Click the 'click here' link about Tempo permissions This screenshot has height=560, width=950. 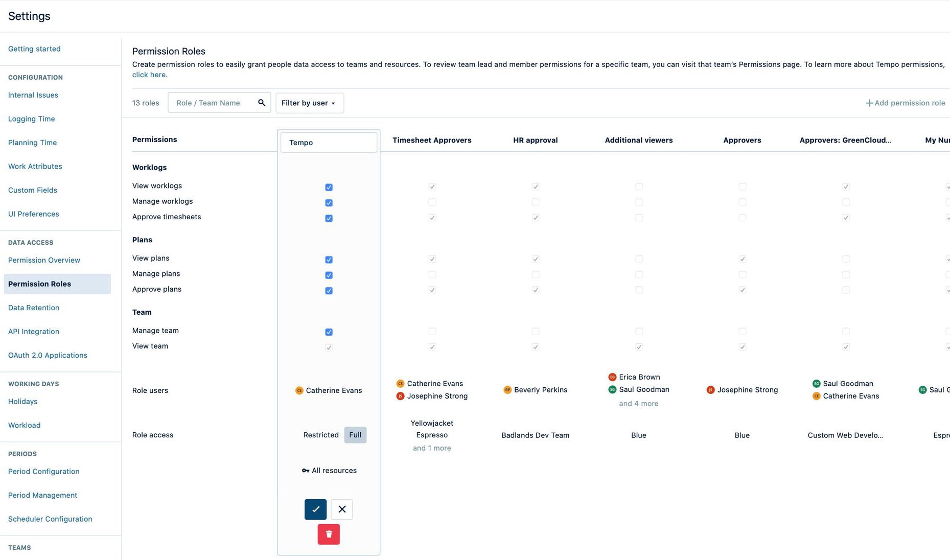tap(148, 75)
